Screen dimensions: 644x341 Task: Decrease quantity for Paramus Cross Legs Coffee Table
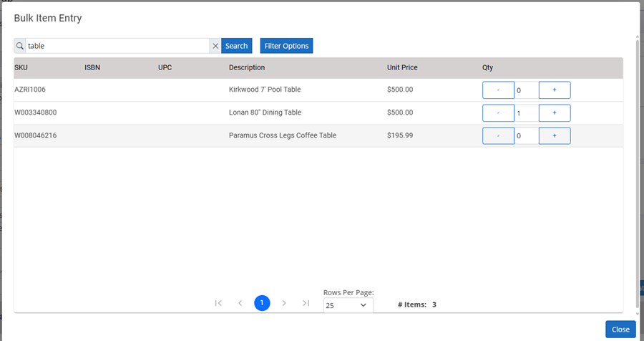498,135
